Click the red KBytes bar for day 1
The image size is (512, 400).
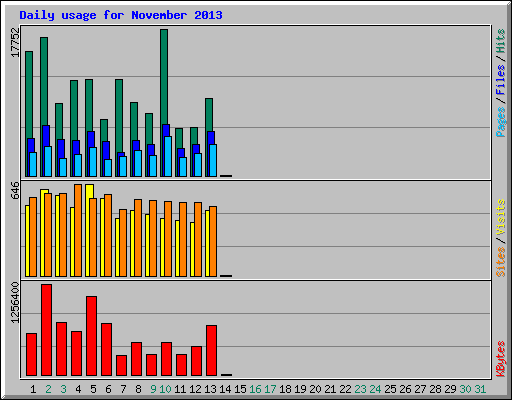(31, 355)
